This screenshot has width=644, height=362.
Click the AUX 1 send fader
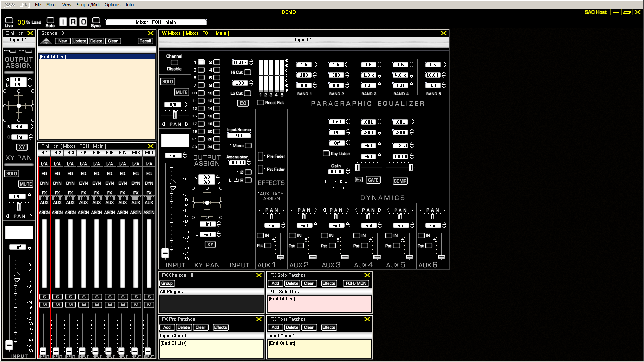280,257
